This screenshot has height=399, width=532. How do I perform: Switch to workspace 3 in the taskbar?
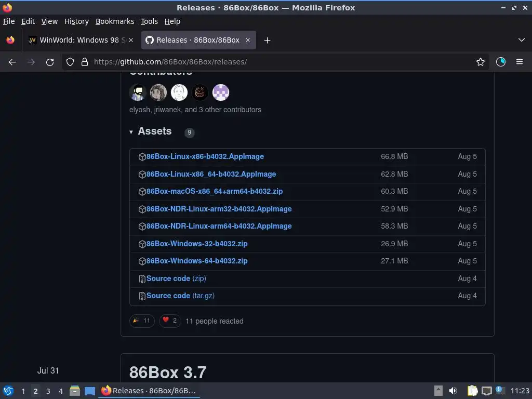[x=48, y=391]
